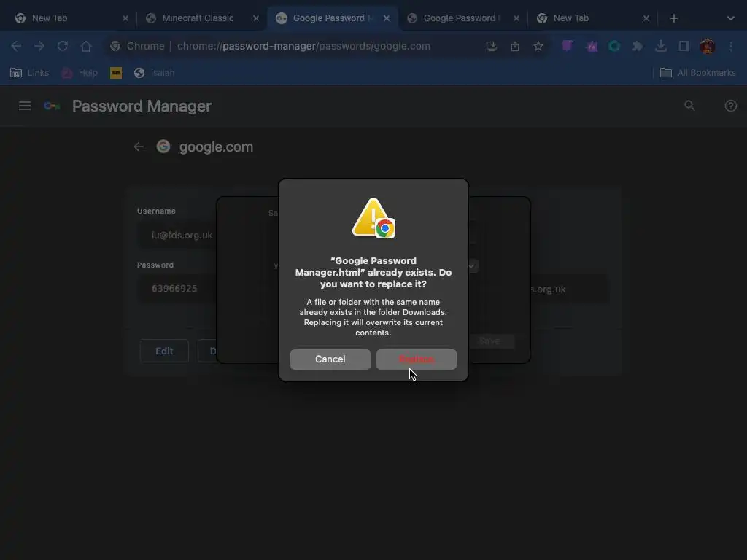Click the google.com page heading
Screen dimensions: 747x560
216,147
